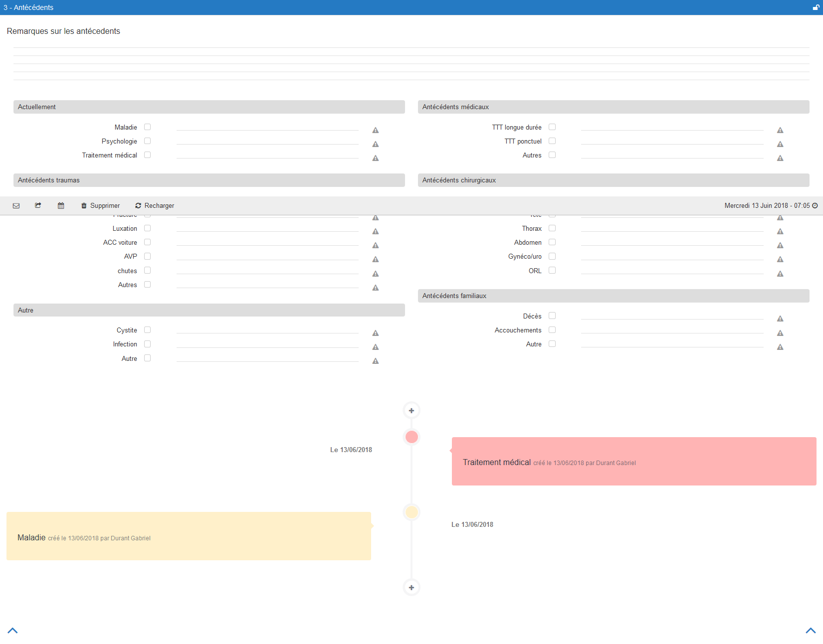Open the yellow Maladie timeline card
This screenshot has height=644, width=823.
[x=189, y=536]
